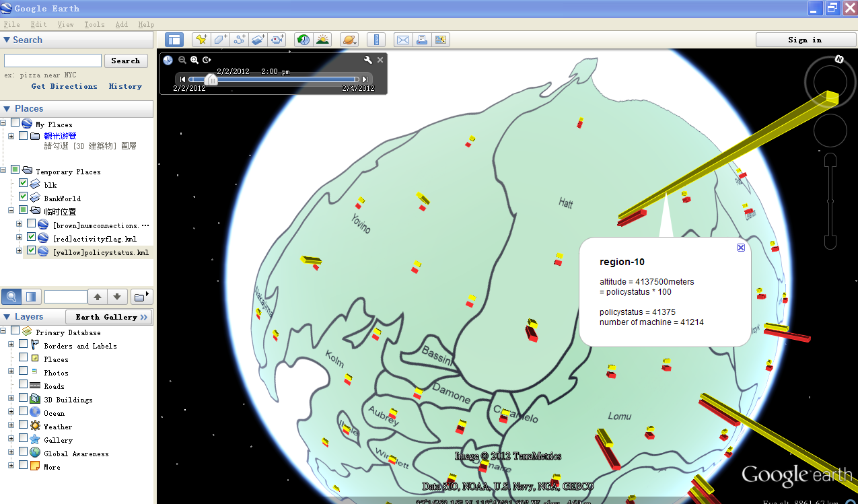The height and width of the screenshot is (504, 858).
Task: Open the planet switcher dropdown icon
Action: coord(349,40)
